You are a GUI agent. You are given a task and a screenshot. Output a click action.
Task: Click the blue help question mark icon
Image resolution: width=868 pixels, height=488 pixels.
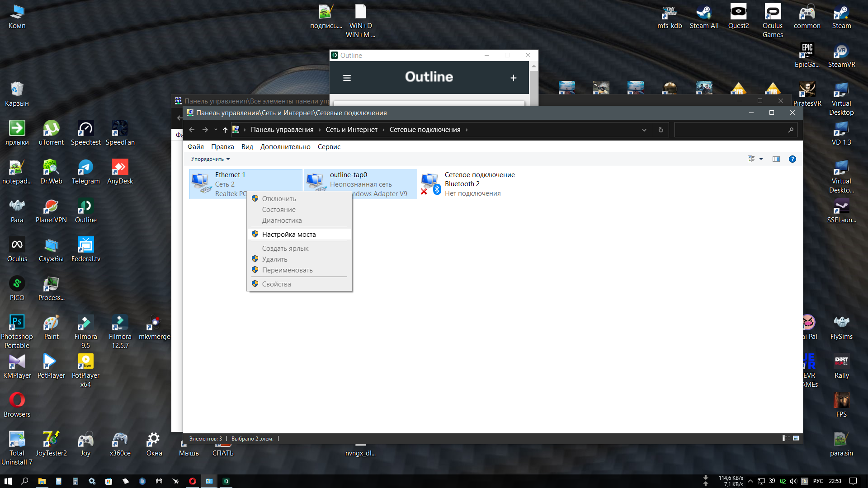pos(792,159)
